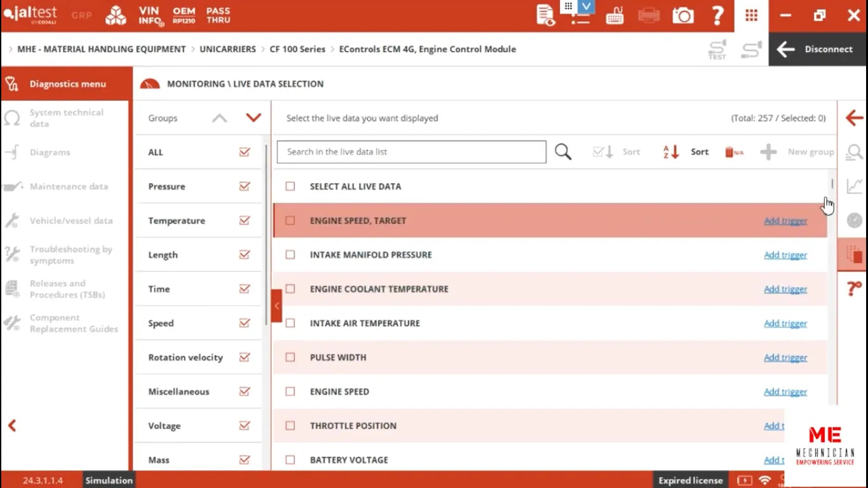Open the VIN Info tool
Screen dimensions: 868x488
[x=151, y=16]
